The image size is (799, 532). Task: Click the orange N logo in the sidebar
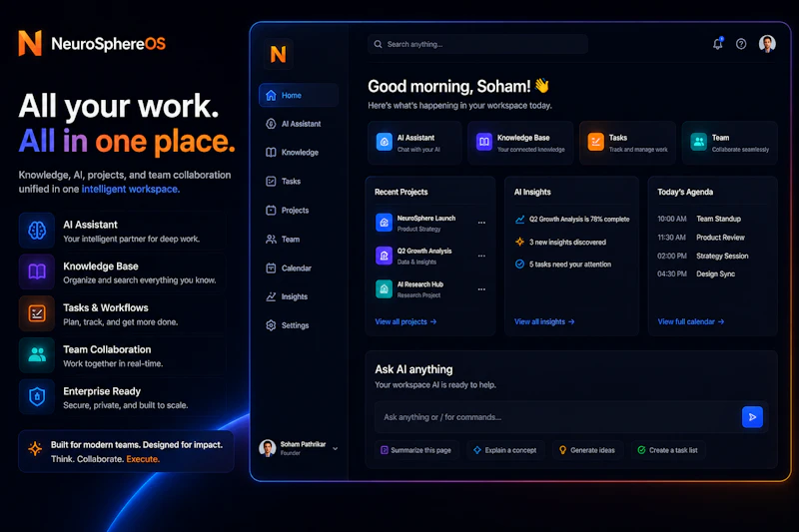(x=279, y=54)
